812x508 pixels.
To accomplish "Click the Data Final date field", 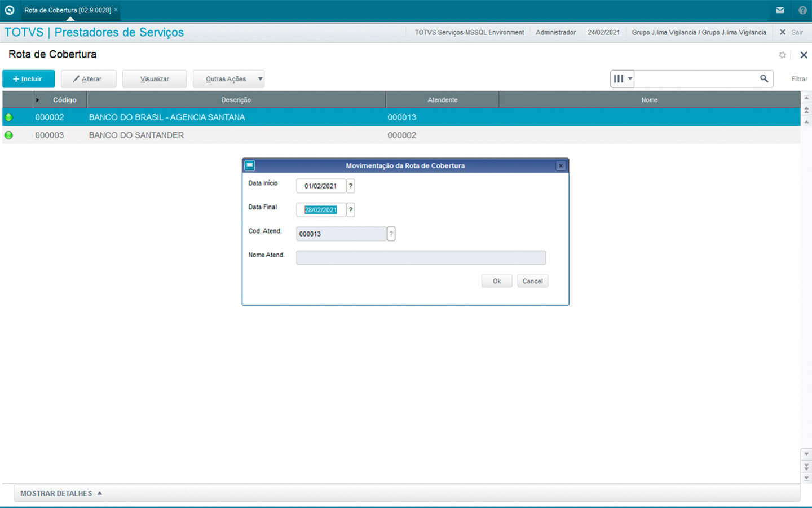I will (320, 210).
